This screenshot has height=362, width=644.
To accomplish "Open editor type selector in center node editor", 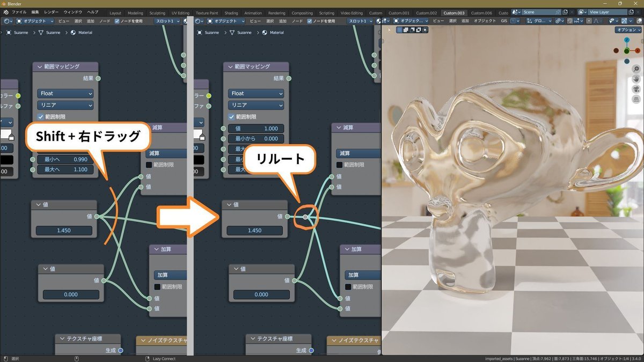I will point(200,21).
